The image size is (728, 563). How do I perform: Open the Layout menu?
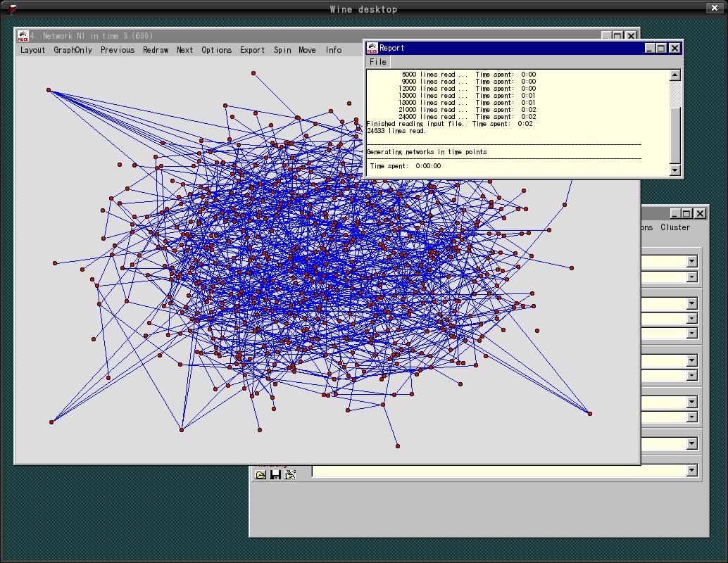point(32,50)
